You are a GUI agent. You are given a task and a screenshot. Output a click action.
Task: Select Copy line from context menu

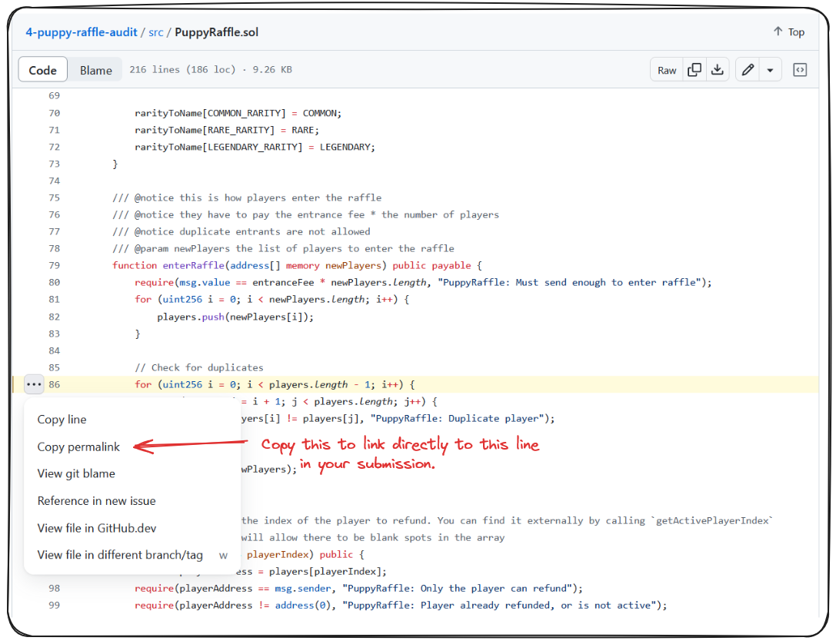click(x=62, y=420)
